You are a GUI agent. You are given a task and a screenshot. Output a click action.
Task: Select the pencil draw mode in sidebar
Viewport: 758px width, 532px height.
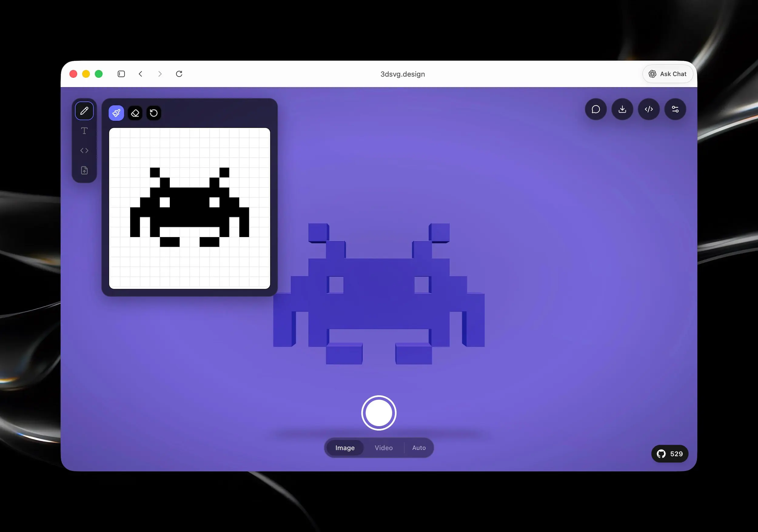click(84, 111)
